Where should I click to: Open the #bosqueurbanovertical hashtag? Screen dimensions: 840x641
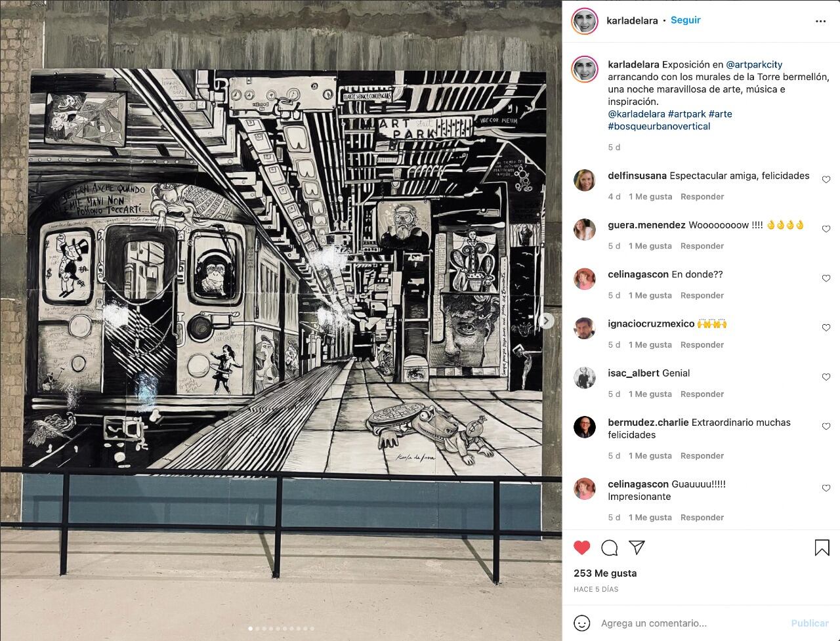tap(659, 126)
